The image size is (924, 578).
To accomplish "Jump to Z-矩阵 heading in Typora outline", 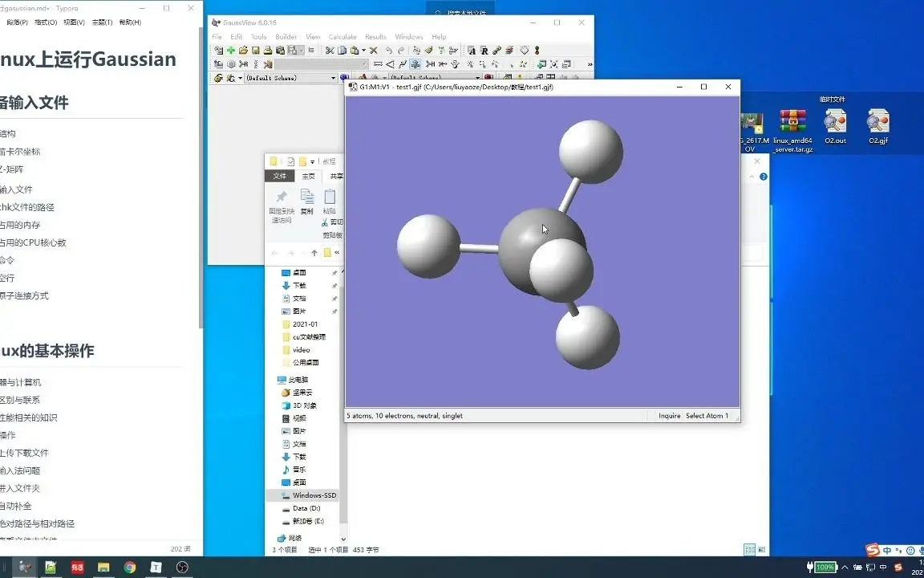I will [11, 169].
